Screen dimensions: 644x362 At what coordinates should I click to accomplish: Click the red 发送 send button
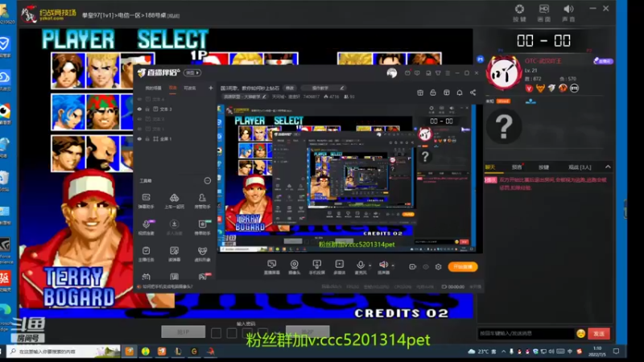598,334
